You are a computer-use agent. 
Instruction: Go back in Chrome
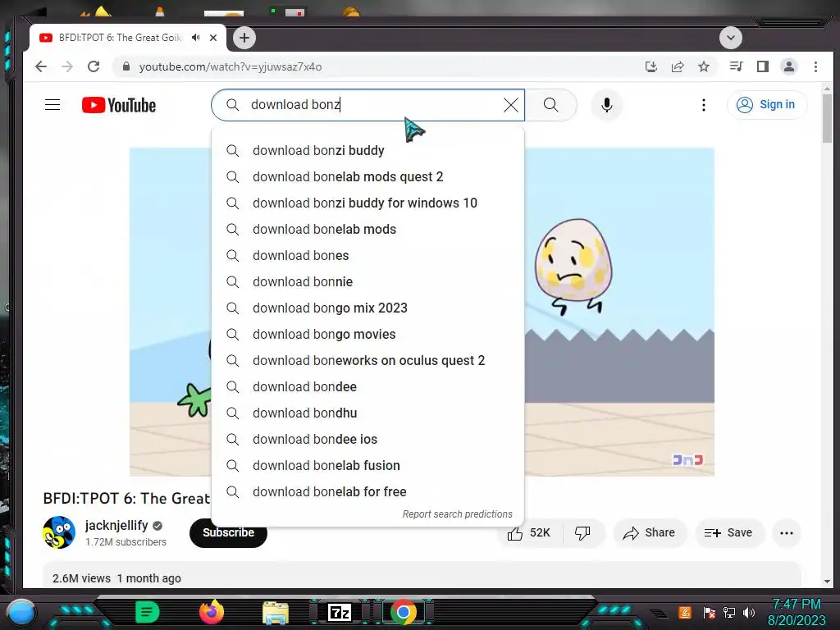[41, 66]
